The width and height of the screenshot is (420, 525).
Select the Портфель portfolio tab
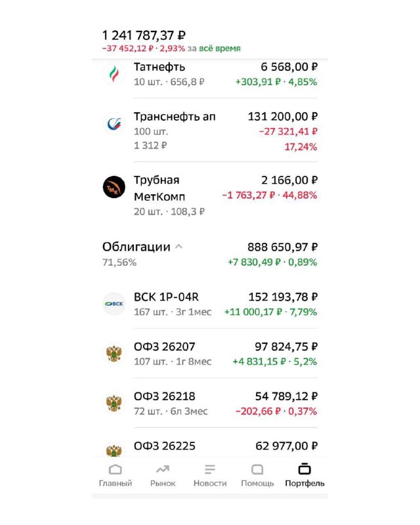[x=304, y=475]
